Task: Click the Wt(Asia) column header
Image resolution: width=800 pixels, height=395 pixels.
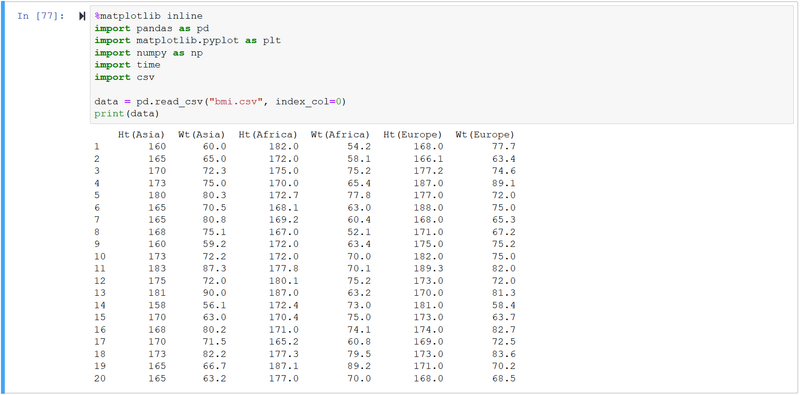Action: [x=202, y=135]
